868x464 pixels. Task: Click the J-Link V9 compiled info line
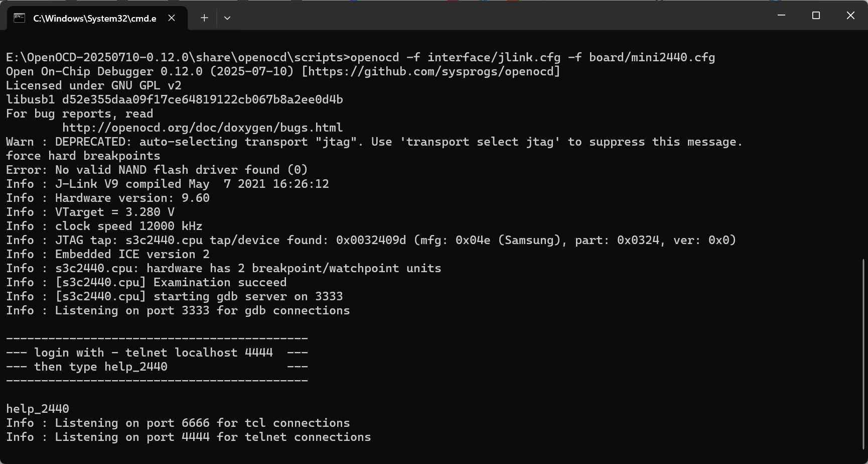[168, 183]
